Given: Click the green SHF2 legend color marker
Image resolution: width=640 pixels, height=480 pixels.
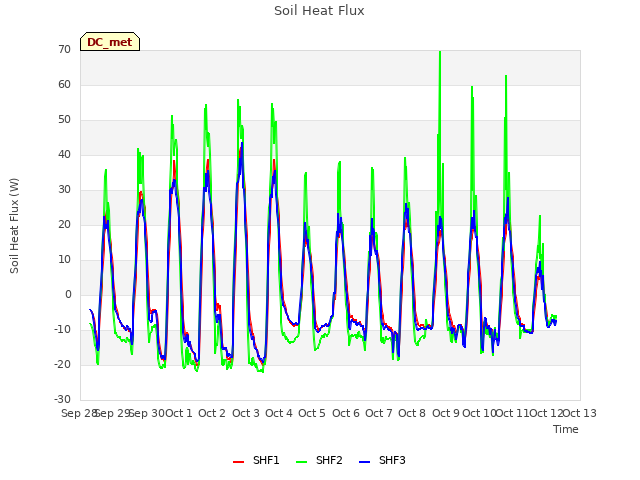Looking at the screenshot, I should click(x=301, y=462).
